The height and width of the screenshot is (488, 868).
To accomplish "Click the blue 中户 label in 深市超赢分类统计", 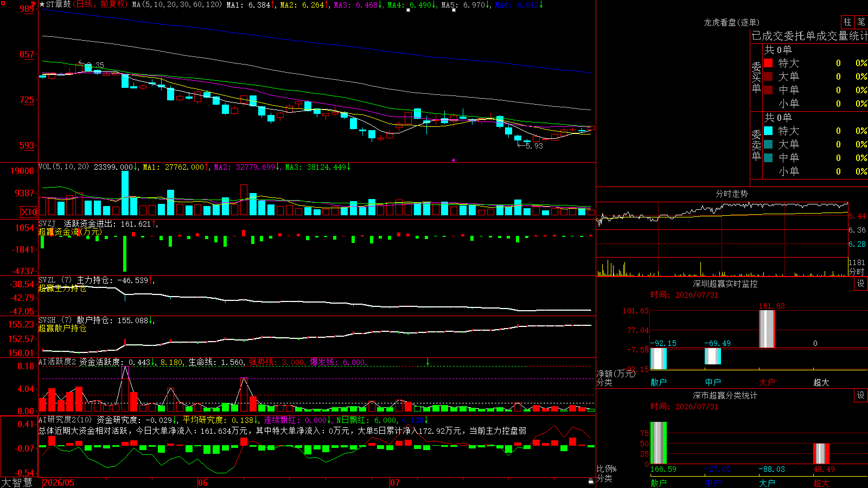I will click(712, 483).
